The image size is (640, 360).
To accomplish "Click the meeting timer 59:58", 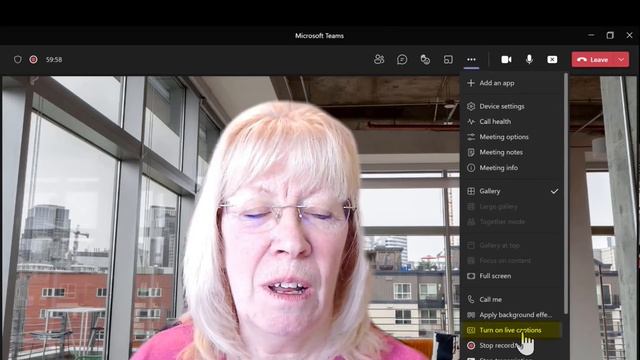I will (54, 60).
